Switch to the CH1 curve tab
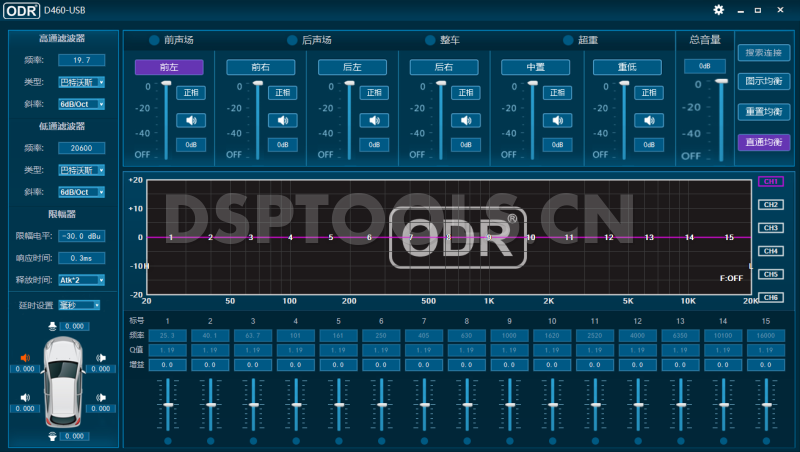This screenshot has width=800, height=452. tap(770, 182)
